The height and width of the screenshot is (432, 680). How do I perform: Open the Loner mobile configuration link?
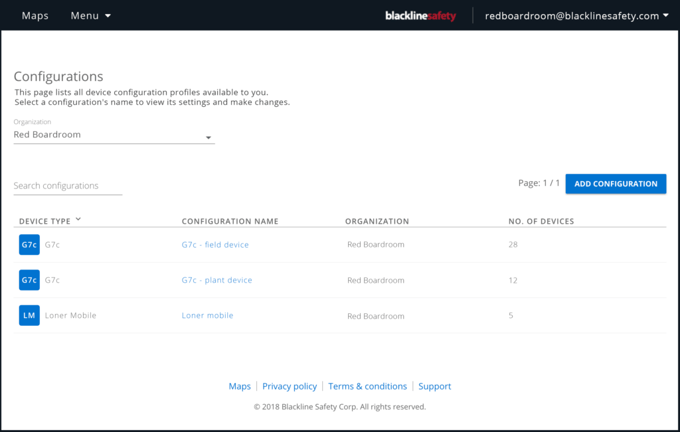click(x=207, y=315)
